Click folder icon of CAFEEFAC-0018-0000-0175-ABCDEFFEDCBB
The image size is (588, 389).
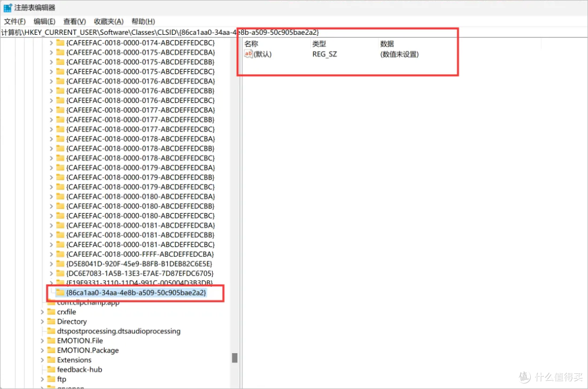click(60, 62)
